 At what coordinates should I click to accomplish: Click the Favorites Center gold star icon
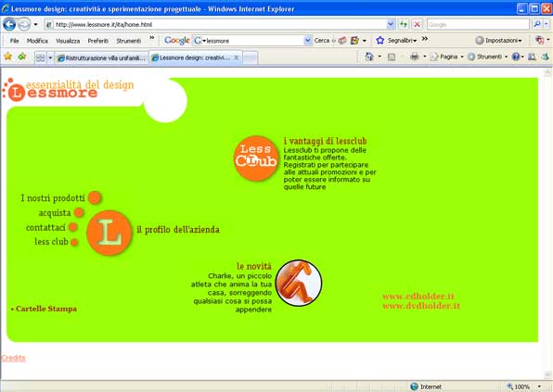(x=7, y=57)
